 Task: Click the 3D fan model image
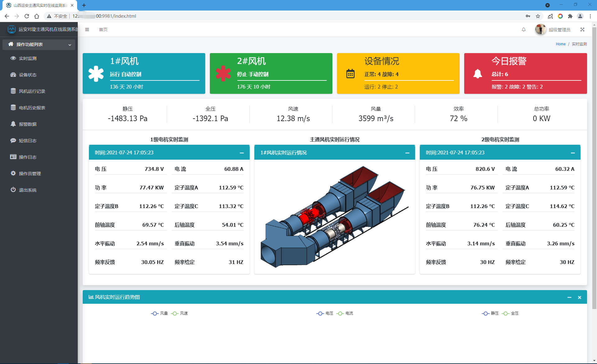click(x=335, y=217)
